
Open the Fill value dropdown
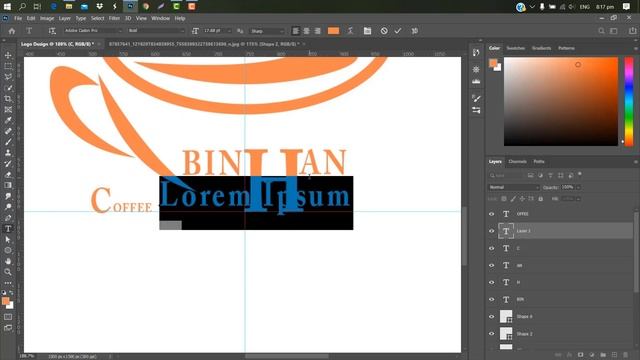[x=578, y=199]
